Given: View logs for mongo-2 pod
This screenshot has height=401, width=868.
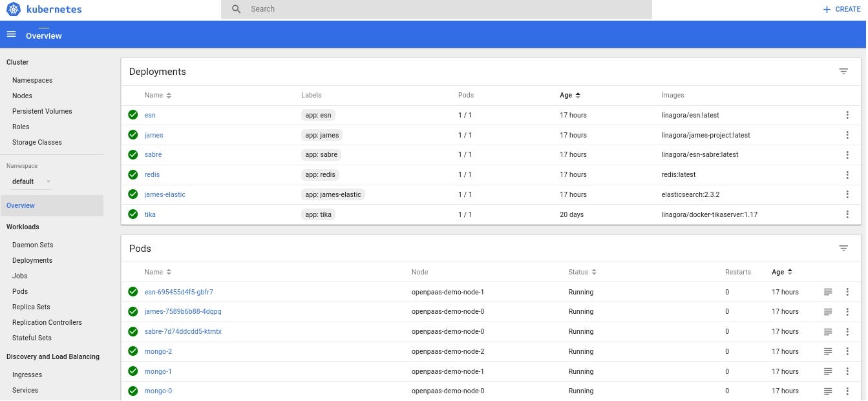Looking at the screenshot, I should tap(828, 351).
